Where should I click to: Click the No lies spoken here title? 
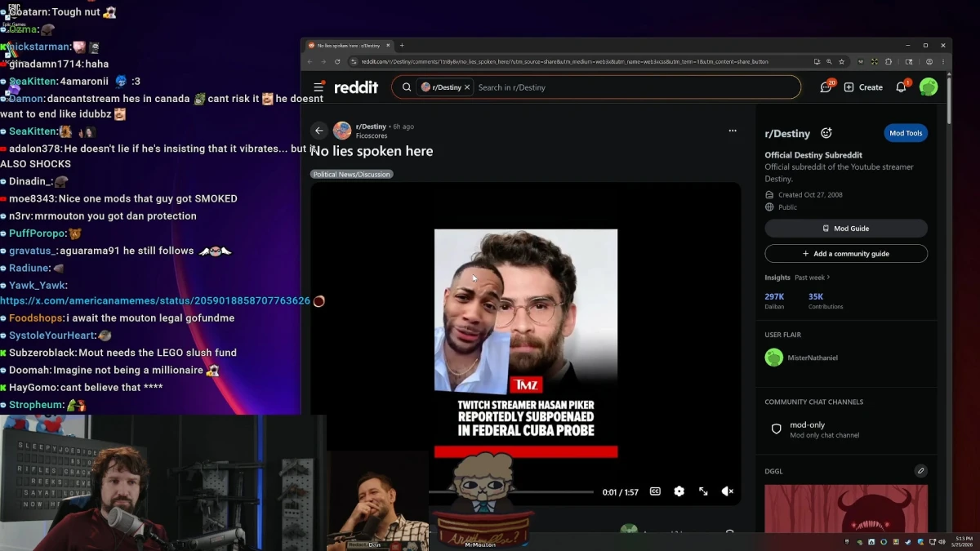[x=372, y=151]
